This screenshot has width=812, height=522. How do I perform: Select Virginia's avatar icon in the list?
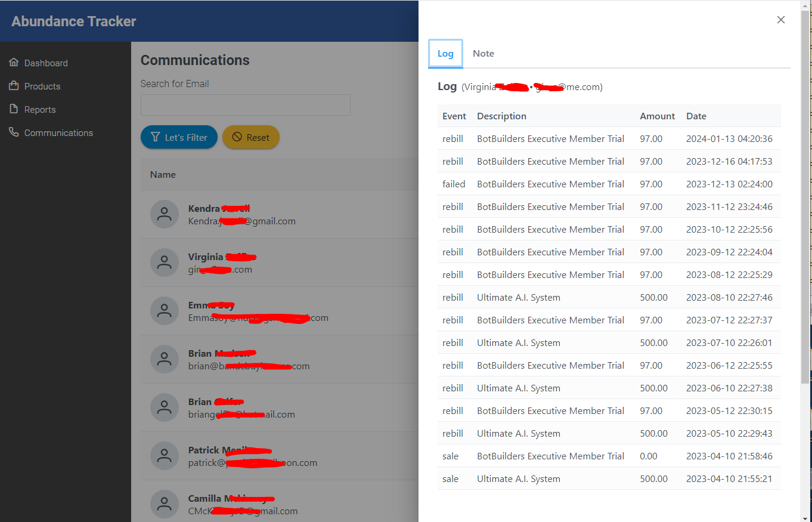[165, 262]
